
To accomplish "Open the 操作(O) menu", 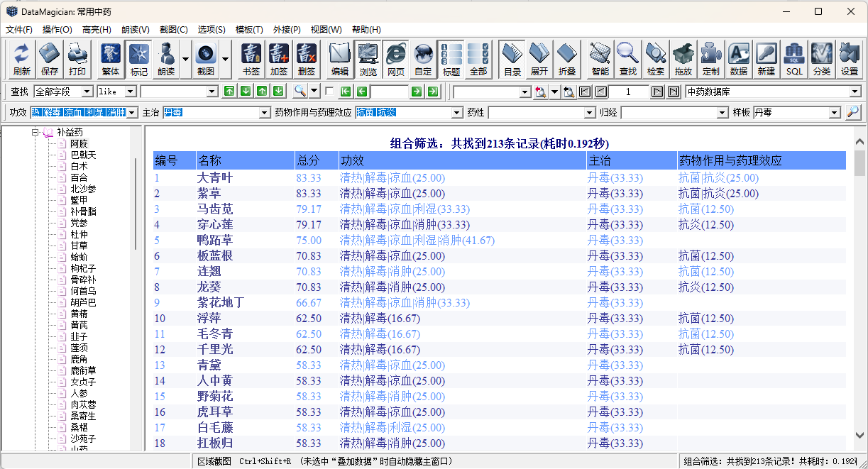I will point(57,30).
